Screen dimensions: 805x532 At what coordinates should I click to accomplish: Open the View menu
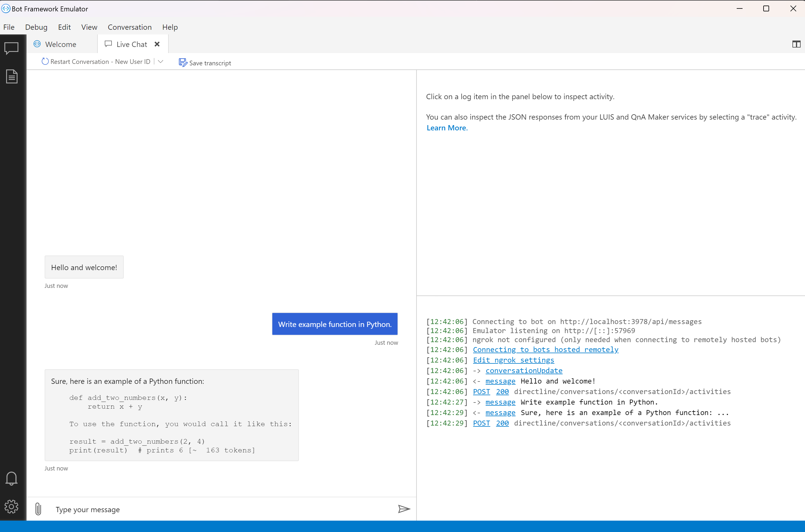tap(89, 27)
